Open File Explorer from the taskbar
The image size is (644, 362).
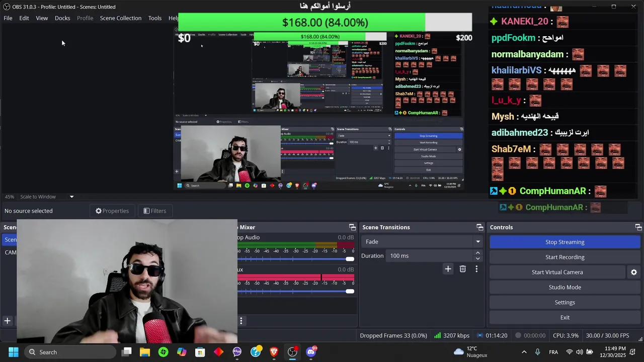click(x=145, y=352)
